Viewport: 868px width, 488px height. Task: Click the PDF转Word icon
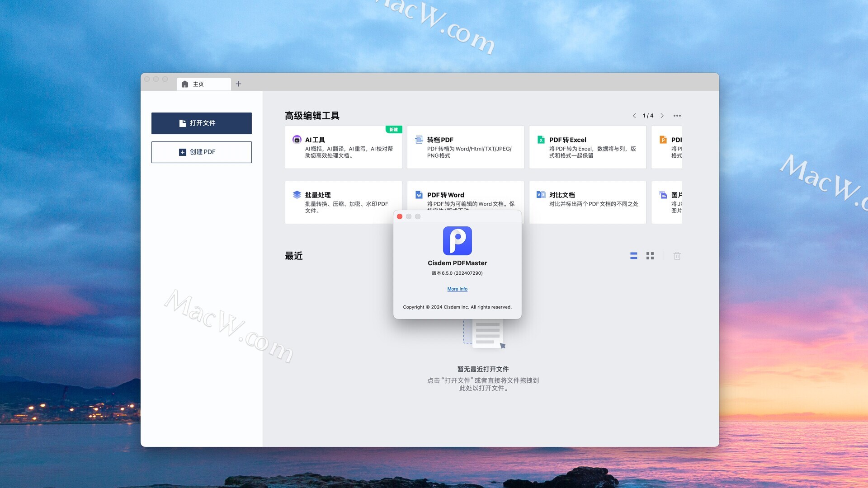(419, 195)
